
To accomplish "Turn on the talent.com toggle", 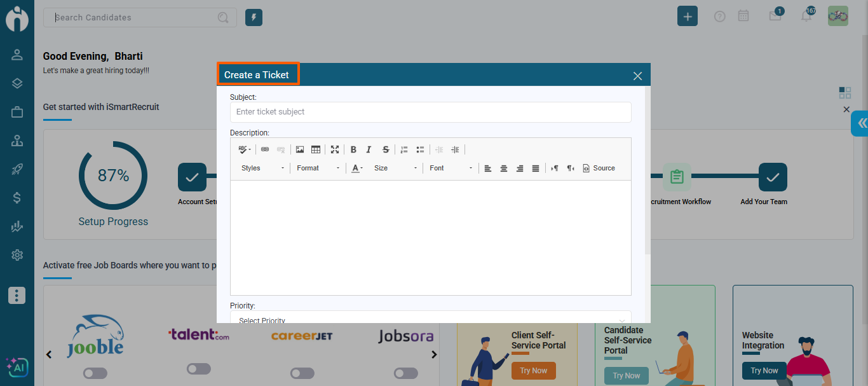I will tap(198, 369).
